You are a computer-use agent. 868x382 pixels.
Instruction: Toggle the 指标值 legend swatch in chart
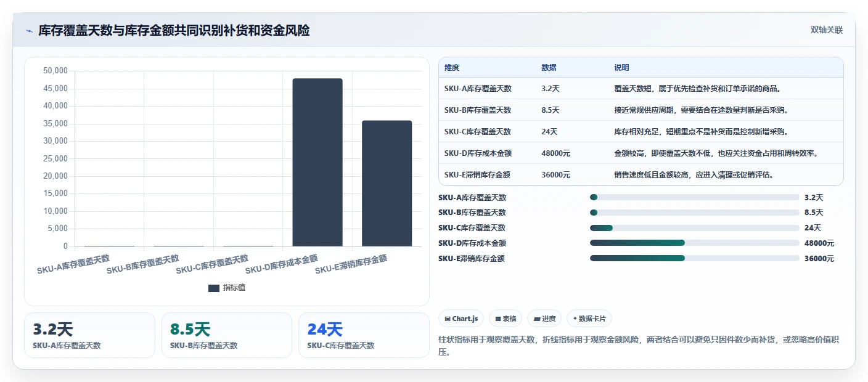(x=213, y=288)
